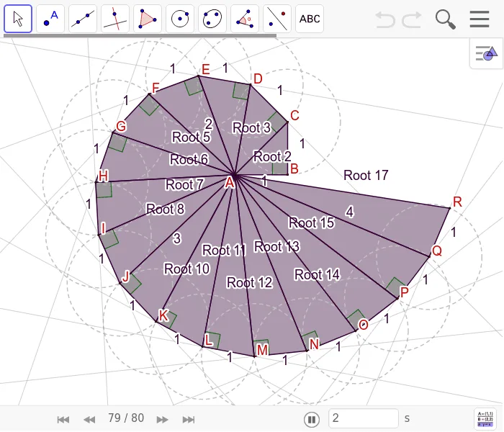Click the Undo arrow
This screenshot has height=432, width=504.
tap(385, 19)
